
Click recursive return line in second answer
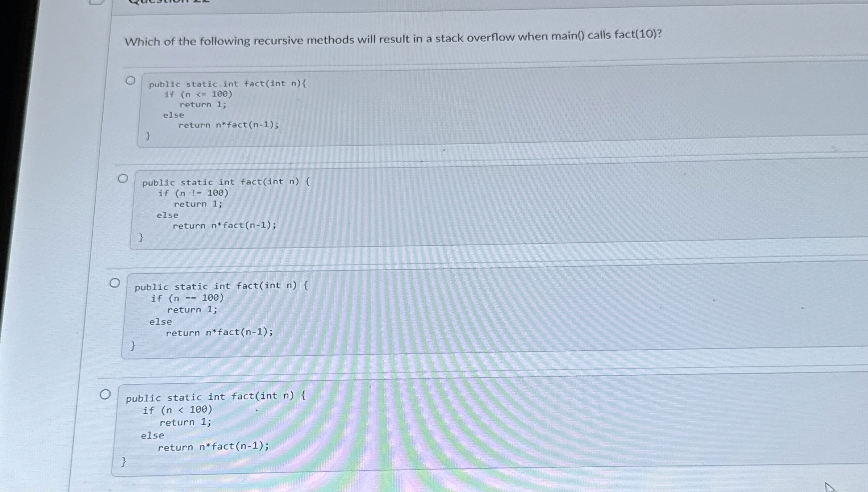pos(224,226)
